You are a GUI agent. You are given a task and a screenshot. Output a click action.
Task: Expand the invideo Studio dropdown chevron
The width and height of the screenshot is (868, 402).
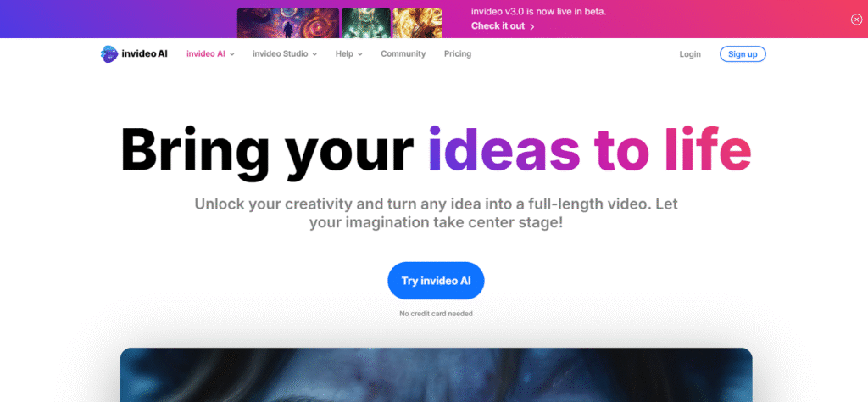(x=314, y=54)
